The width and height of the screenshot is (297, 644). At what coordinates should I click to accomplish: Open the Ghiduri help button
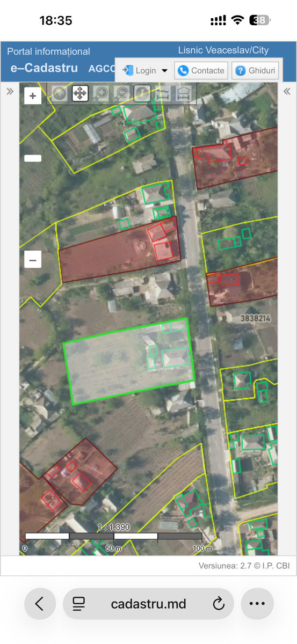(255, 70)
